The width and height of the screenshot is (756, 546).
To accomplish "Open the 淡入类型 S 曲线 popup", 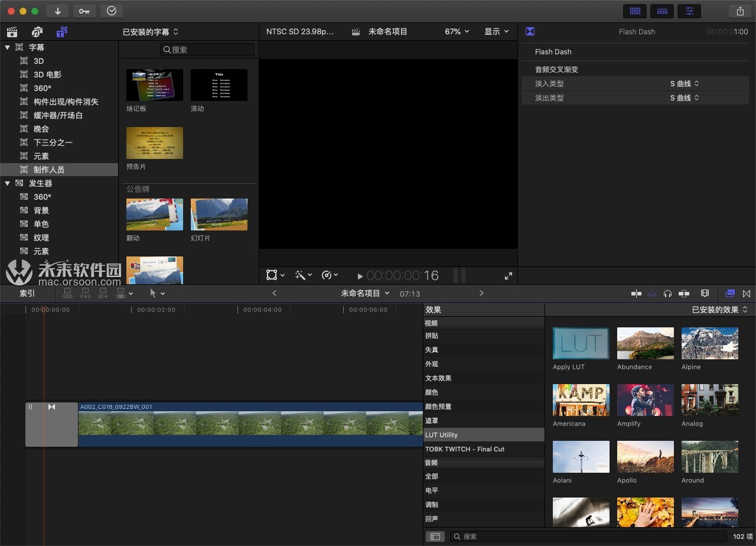I will pyautogui.click(x=685, y=84).
